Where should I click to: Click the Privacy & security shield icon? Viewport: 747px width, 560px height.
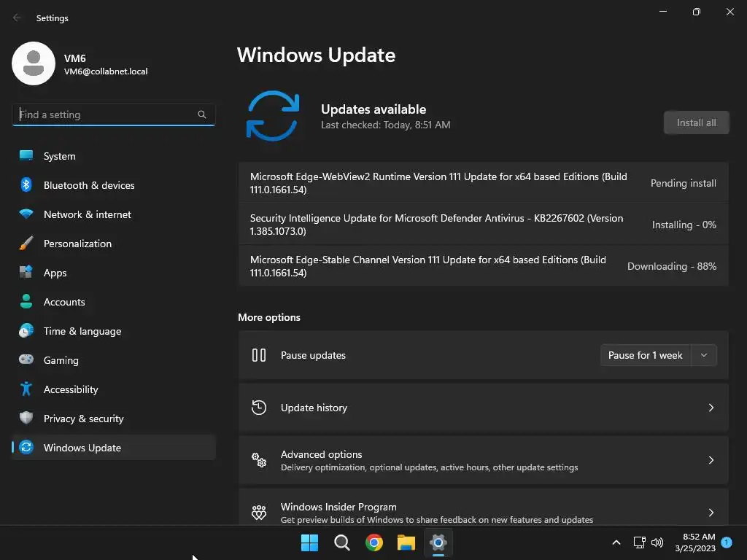(x=26, y=418)
